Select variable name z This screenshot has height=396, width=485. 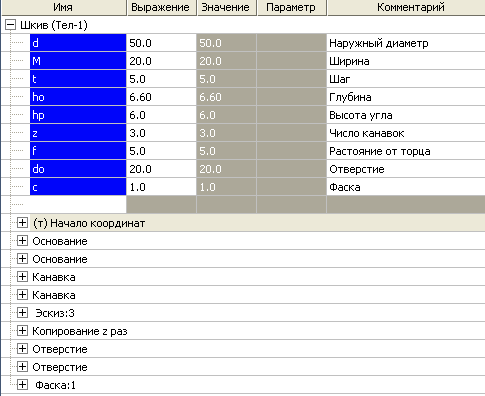pyautogui.click(x=78, y=133)
